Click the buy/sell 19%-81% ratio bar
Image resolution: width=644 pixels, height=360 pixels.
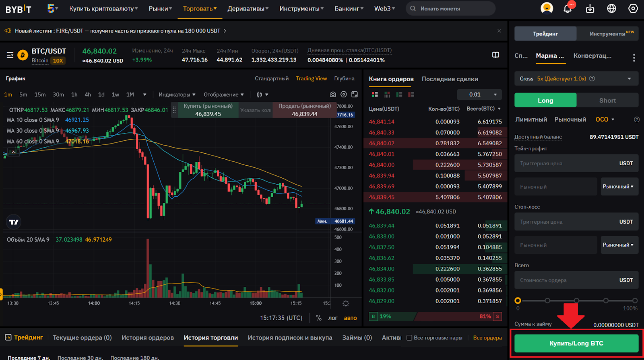(435, 317)
